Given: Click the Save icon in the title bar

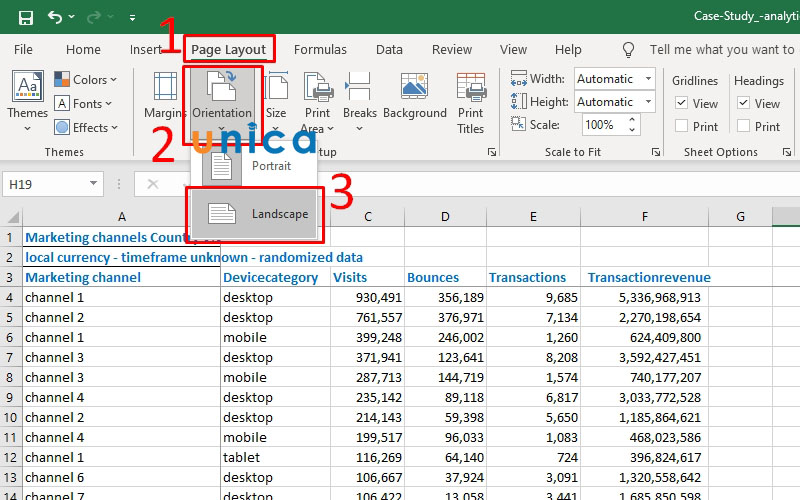Looking at the screenshot, I should point(26,18).
